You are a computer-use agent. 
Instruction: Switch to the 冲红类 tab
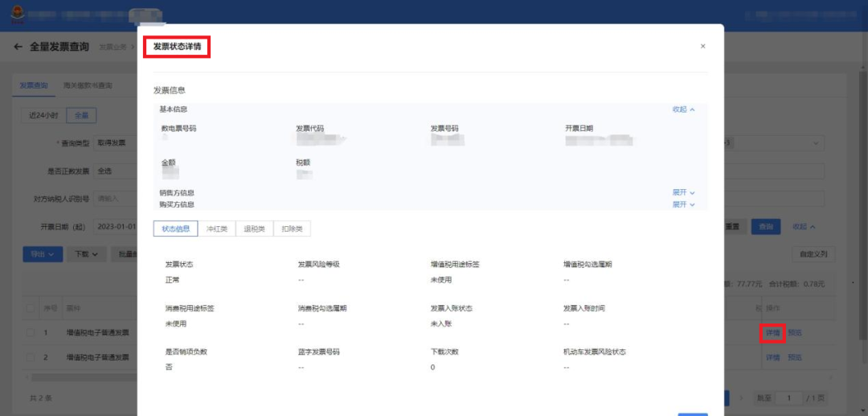(x=217, y=229)
